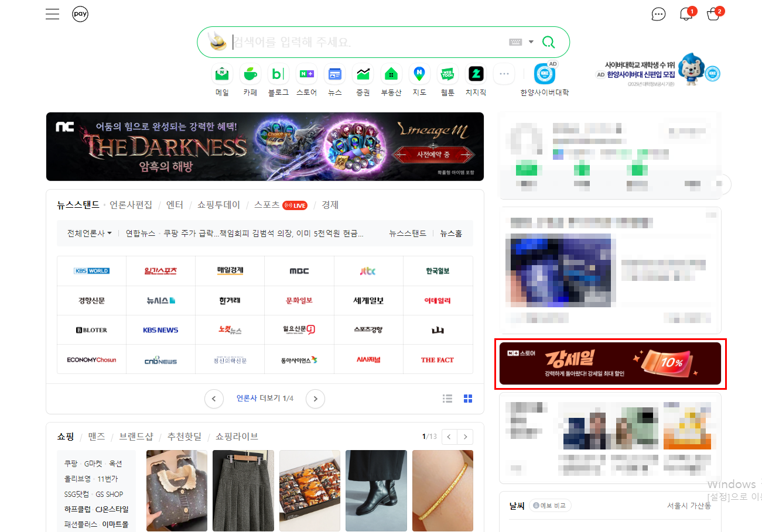Screen dimensions: 762x532
Task: Focus the search input field
Action: pos(369,42)
